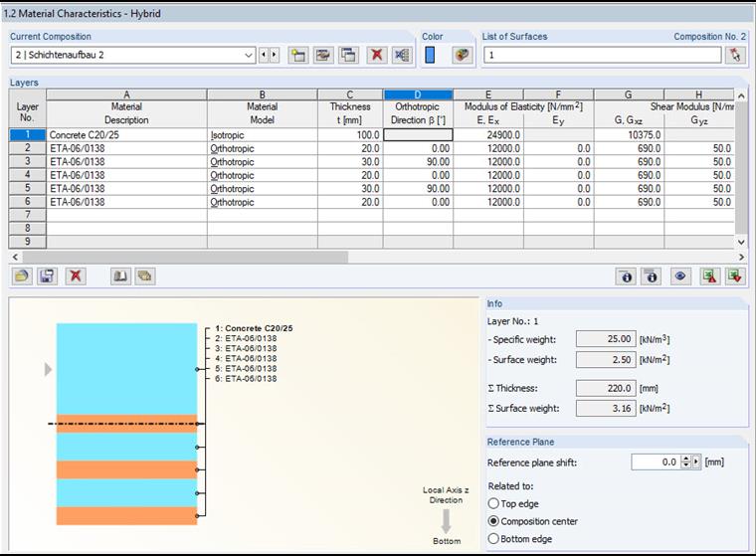Click the horizontal scrollbar left arrow
The image size is (756, 556).
(x=15, y=257)
